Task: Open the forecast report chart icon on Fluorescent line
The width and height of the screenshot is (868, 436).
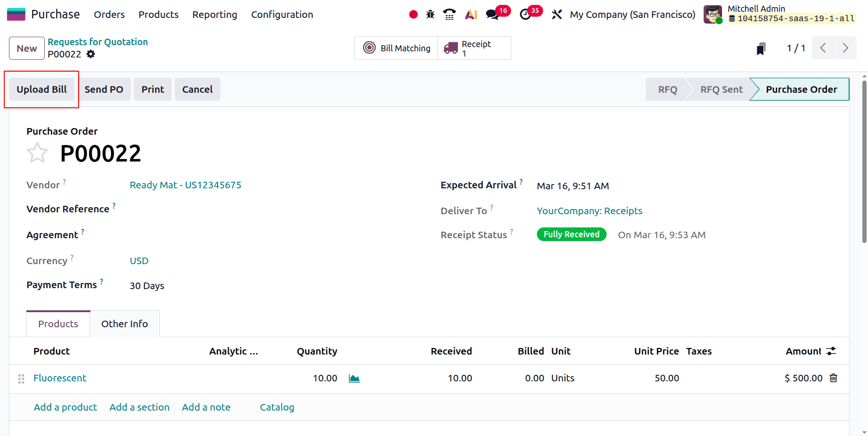Action: [x=354, y=378]
